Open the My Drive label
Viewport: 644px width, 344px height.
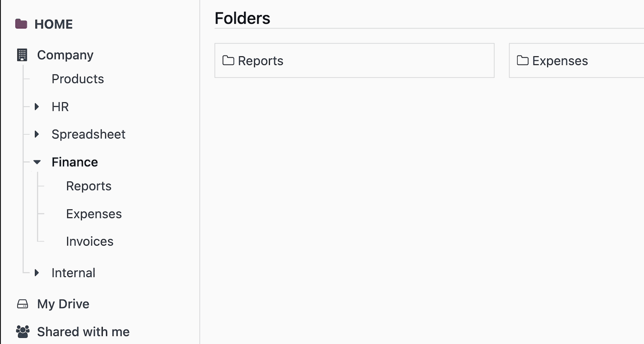pos(63,304)
